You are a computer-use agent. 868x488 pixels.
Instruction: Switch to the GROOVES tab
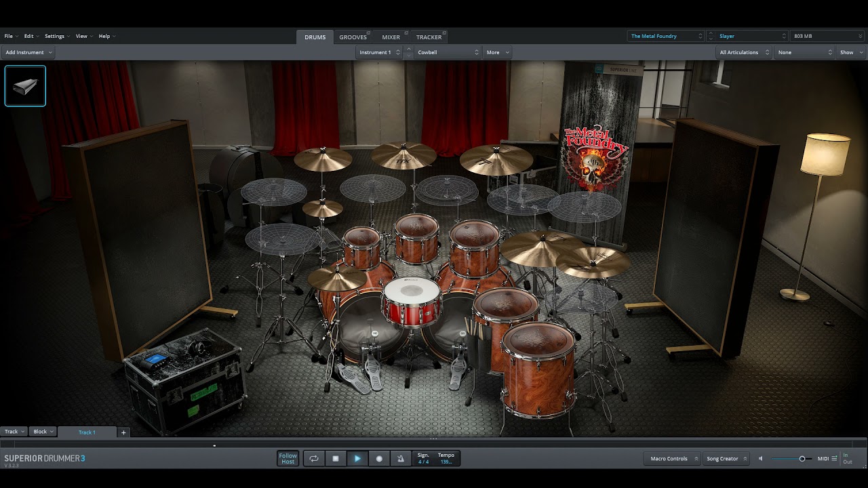(x=353, y=37)
